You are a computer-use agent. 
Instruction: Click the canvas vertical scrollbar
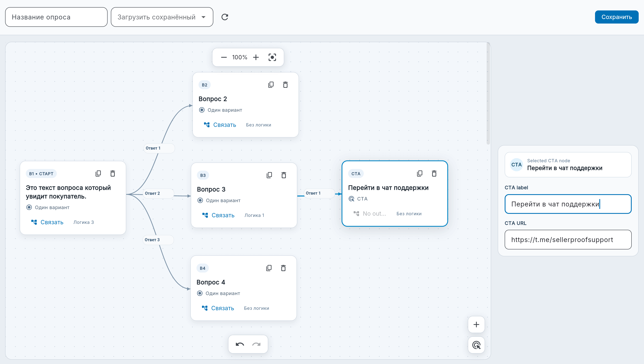tap(488, 94)
